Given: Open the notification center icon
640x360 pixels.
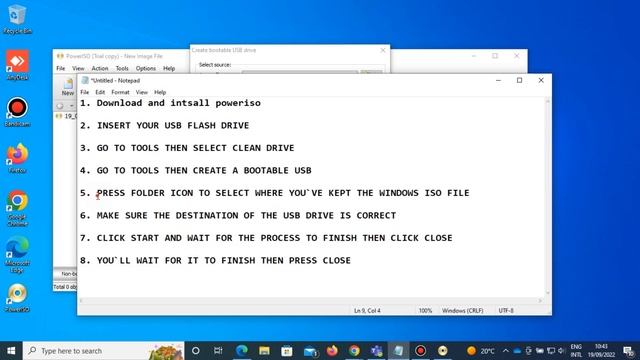Looking at the screenshot, I should pos(629,351).
